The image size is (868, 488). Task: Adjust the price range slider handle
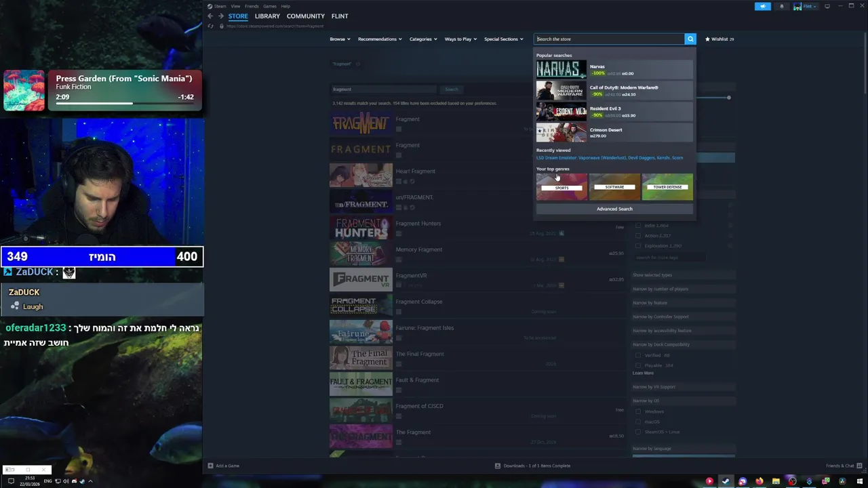pyautogui.click(x=729, y=98)
